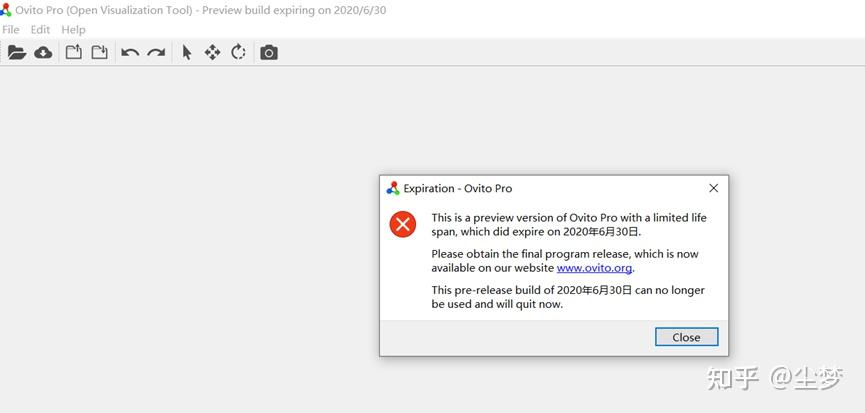This screenshot has width=865, height=413.
Task: Click the Ovito logo in the dialog title
Action: (393, 188)
